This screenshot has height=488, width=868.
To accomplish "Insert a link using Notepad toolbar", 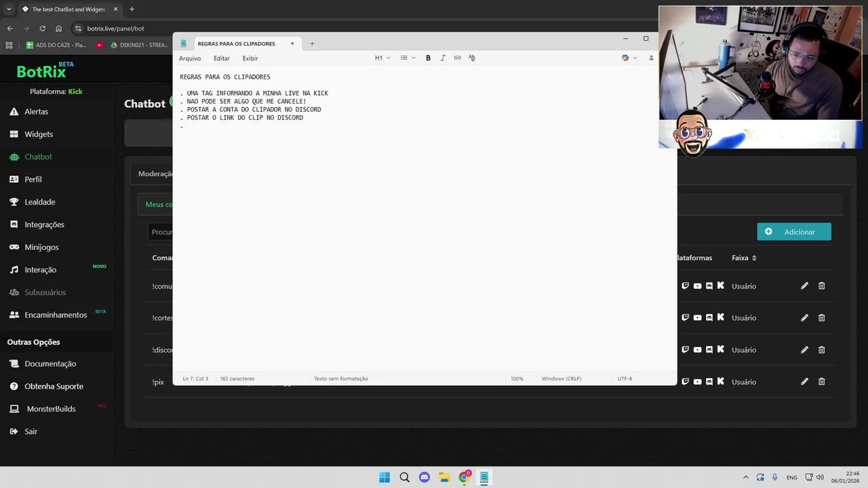I will (457, 58).
